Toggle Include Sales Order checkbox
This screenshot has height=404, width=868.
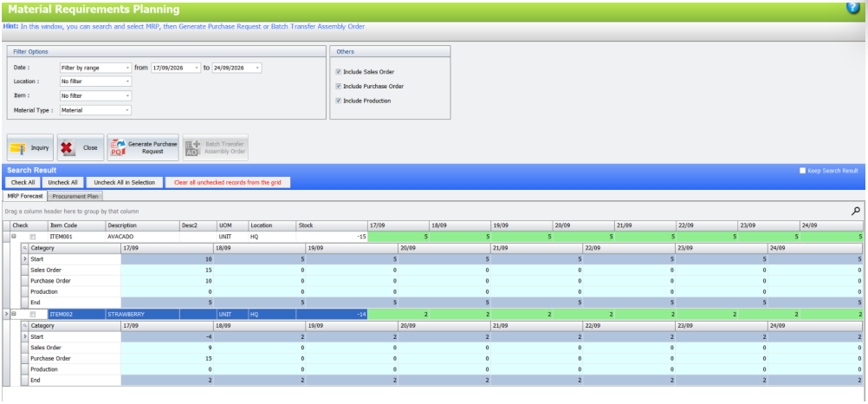point(338,72)
